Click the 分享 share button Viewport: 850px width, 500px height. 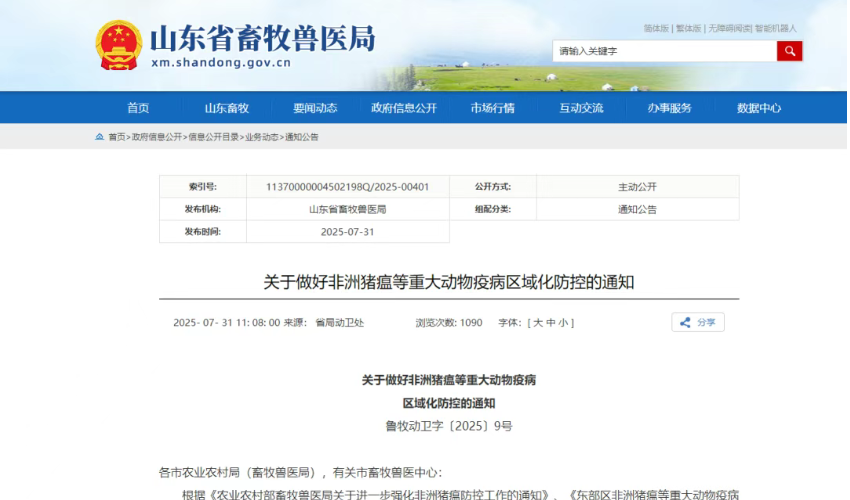pos(698,322)
